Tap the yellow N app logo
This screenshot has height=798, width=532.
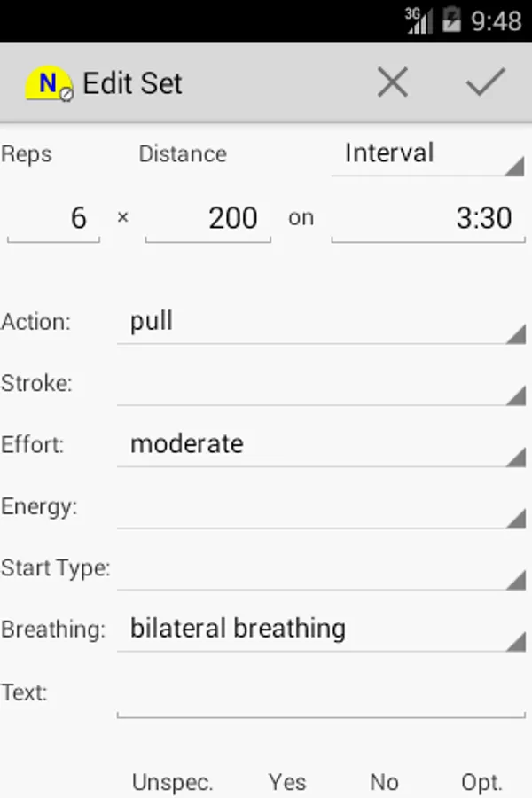coord(48,84)
